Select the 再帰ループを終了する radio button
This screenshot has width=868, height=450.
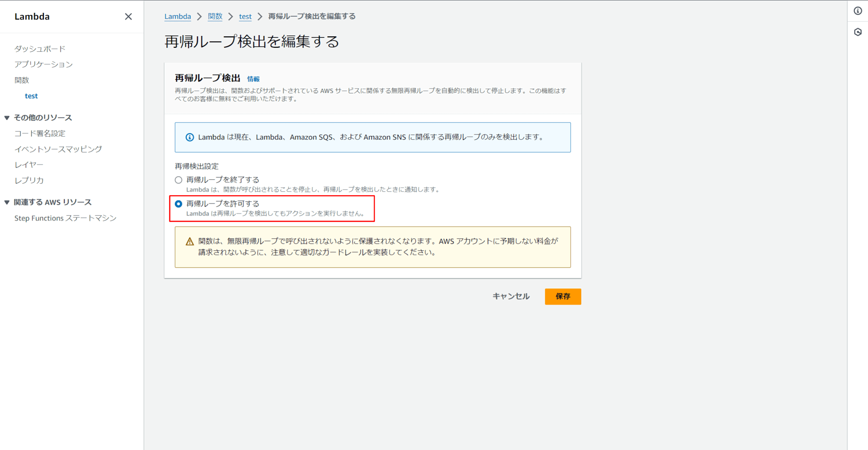[178, 180]
